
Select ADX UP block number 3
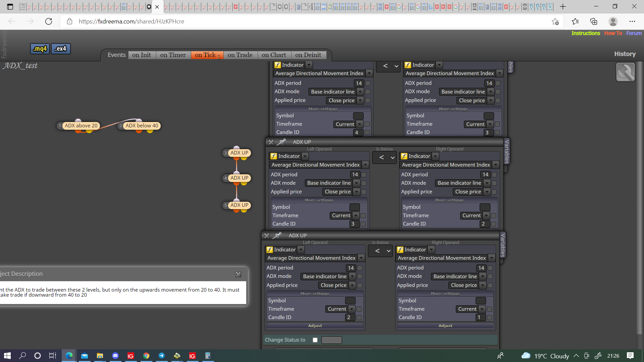[x=239, y=153]
